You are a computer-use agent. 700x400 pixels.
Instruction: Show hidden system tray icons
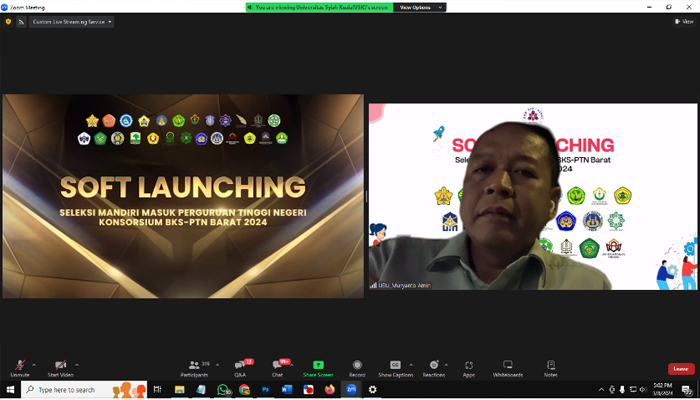(x=601, y=390)
